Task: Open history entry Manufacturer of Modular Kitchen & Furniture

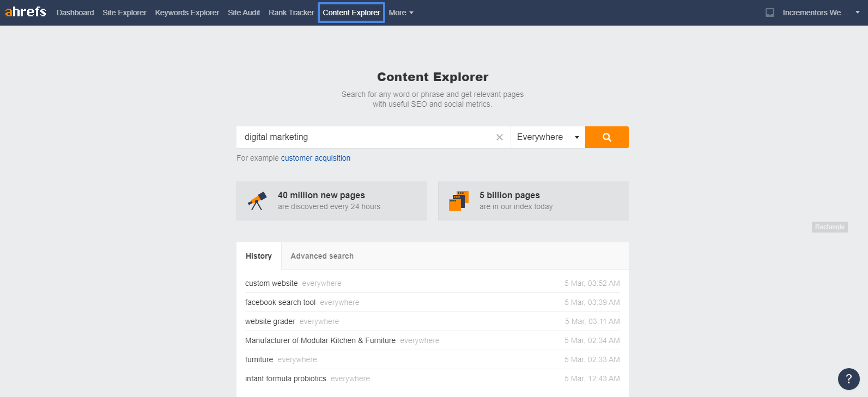Action: (x=320, y=340)
